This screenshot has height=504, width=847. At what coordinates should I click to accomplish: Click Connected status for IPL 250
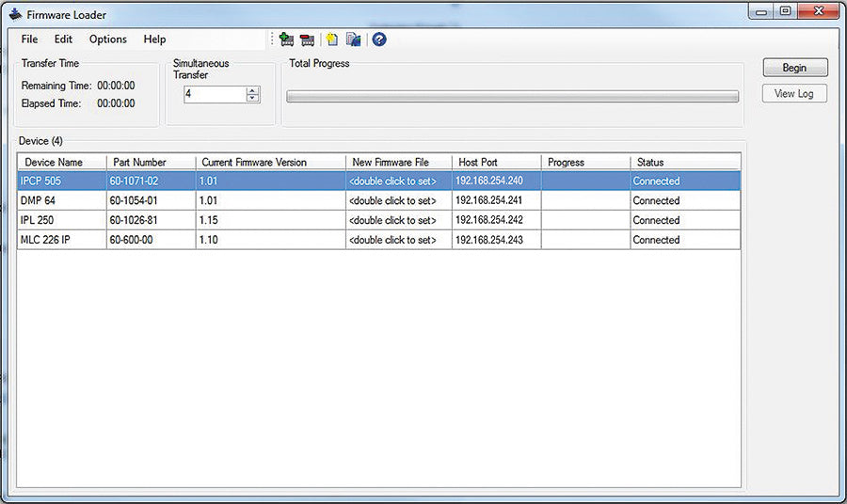(x=656, y=220)
